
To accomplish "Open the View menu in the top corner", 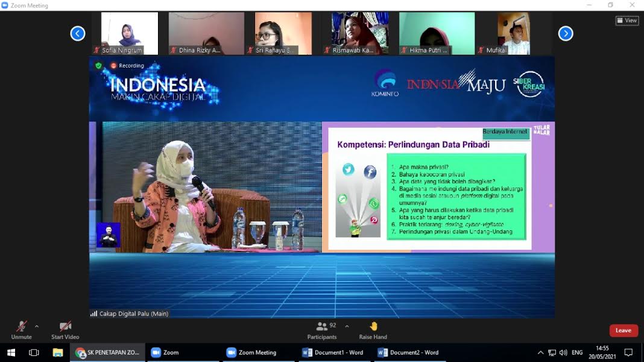I will click(x=627, y=20).
